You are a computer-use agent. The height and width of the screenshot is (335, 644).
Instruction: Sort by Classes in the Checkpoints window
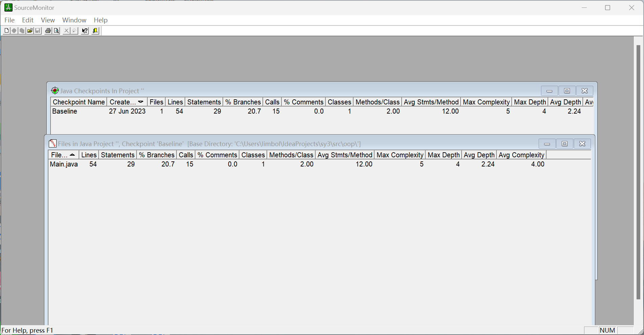coord(339,102)
